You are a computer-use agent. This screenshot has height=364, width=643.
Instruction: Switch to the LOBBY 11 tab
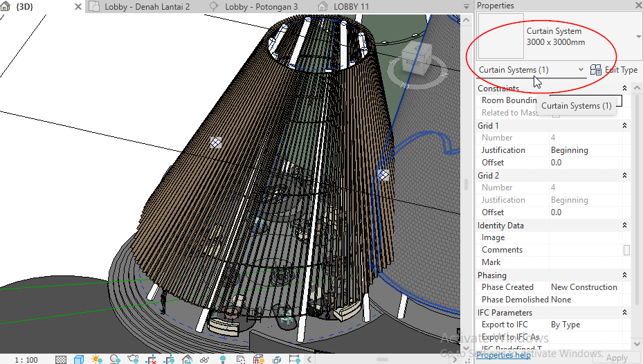click(351, 6)
